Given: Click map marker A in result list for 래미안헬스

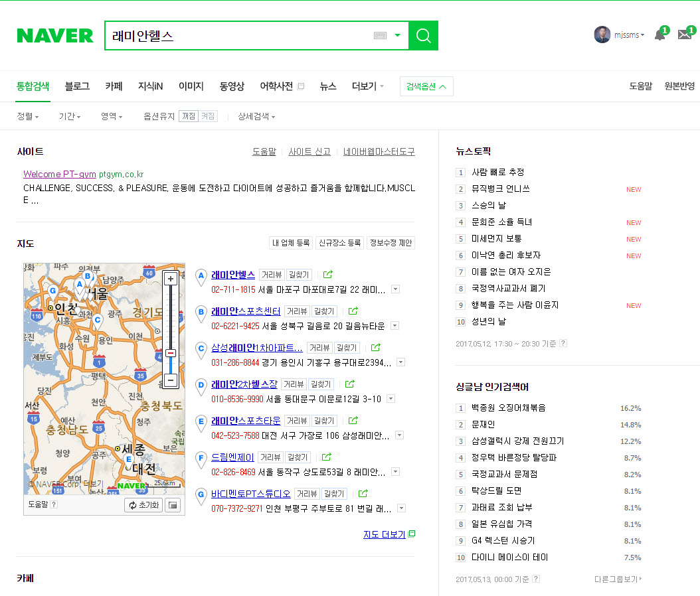Looking at the screenshot, I should pyautogui.click(x=201, y=277).
